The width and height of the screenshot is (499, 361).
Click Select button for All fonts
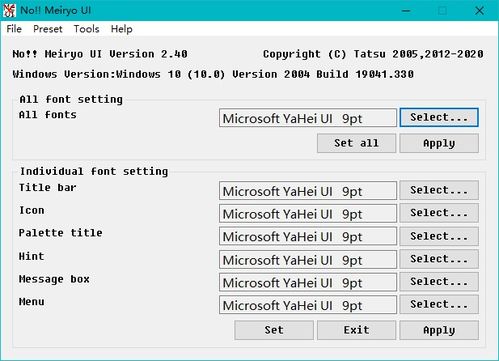[439, 117]
